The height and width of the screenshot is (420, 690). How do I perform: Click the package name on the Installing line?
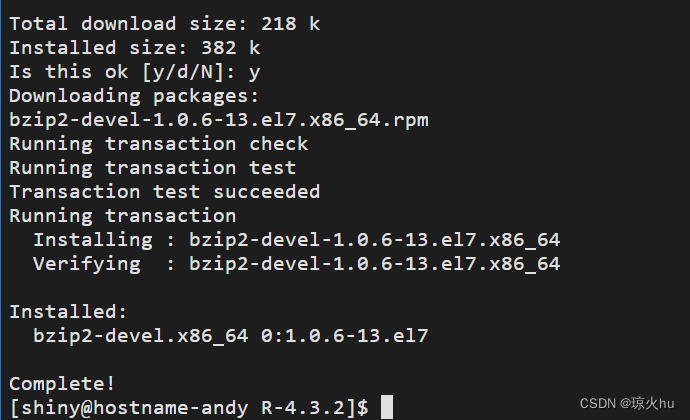375,240
